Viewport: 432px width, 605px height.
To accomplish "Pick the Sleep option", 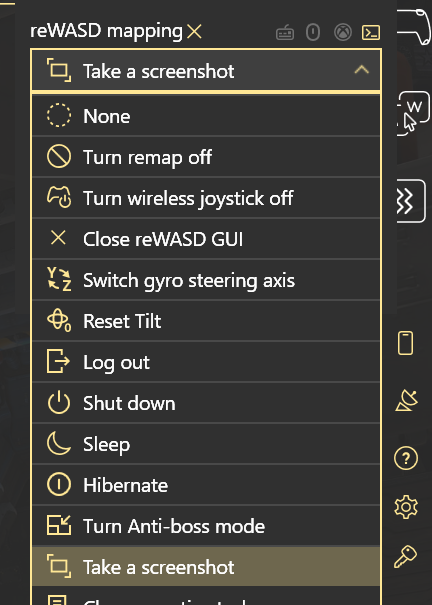I will pyautogui.click(x=206, y=444).
